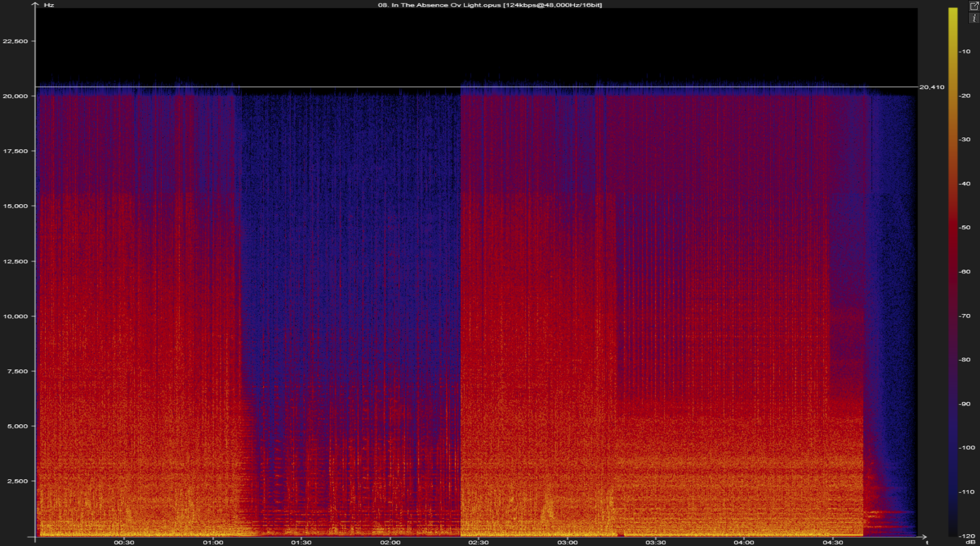Click the 22,500 Hz axis label

click(15, 41)
